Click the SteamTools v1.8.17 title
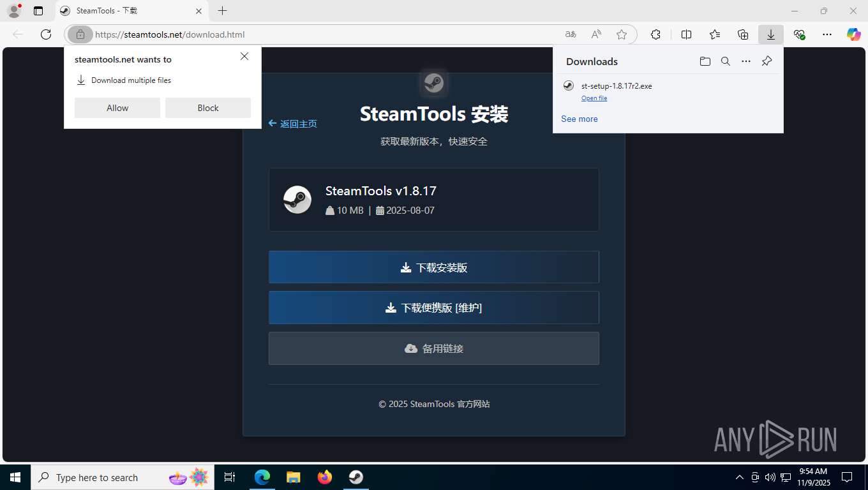The image size is (868, 490). point(381,191)
